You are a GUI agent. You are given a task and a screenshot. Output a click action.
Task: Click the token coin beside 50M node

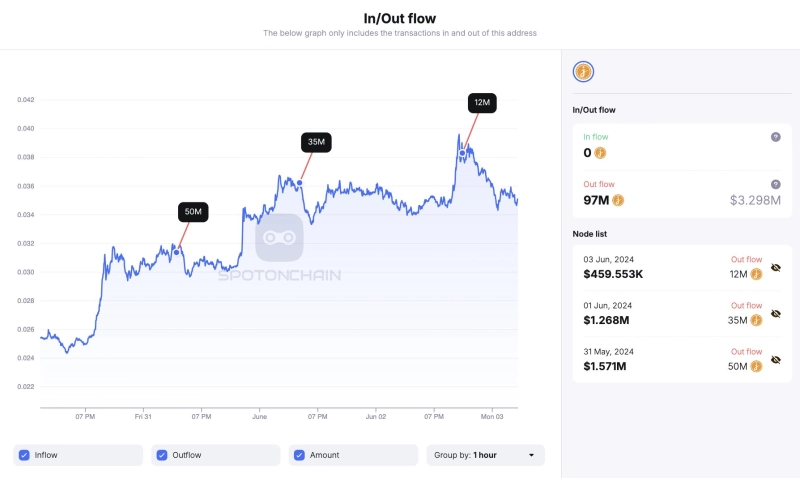(756, 366)
